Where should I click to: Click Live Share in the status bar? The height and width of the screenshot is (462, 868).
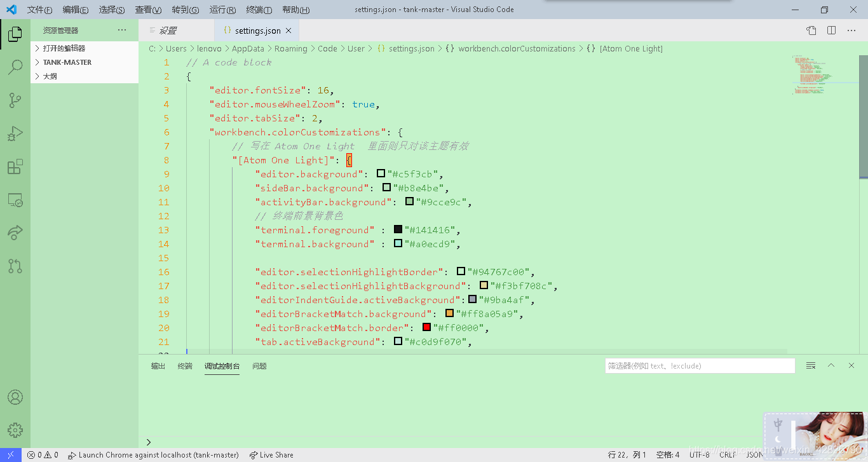tap(271, 455)
